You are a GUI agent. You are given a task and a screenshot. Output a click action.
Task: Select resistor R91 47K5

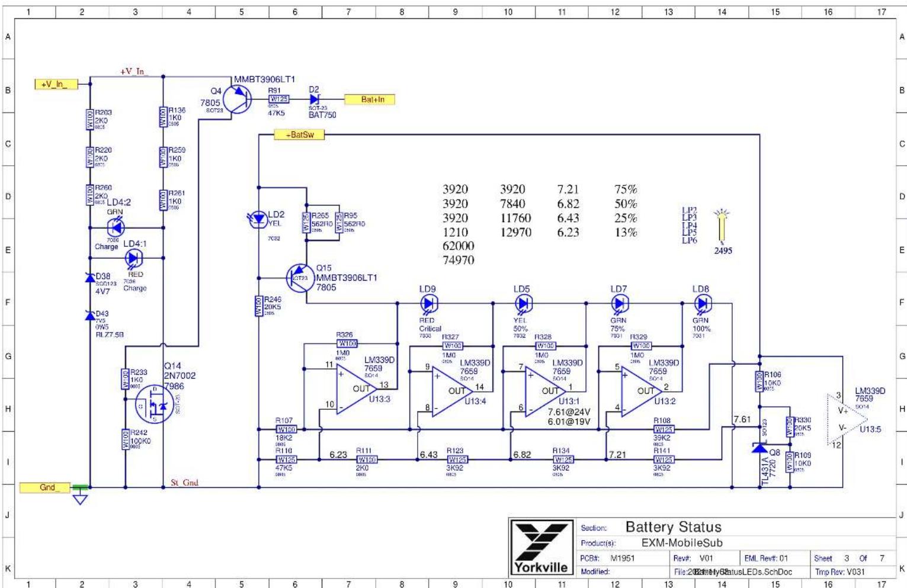(279, 99)
